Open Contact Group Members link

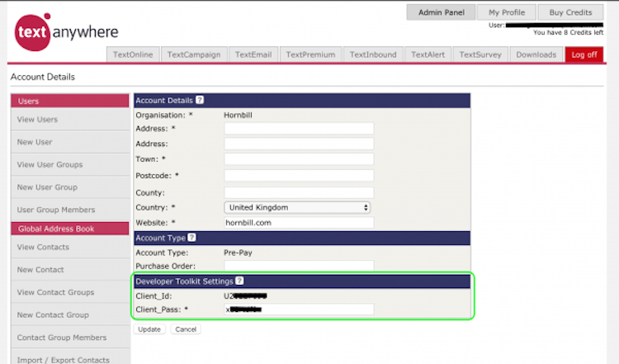[70, 338]
